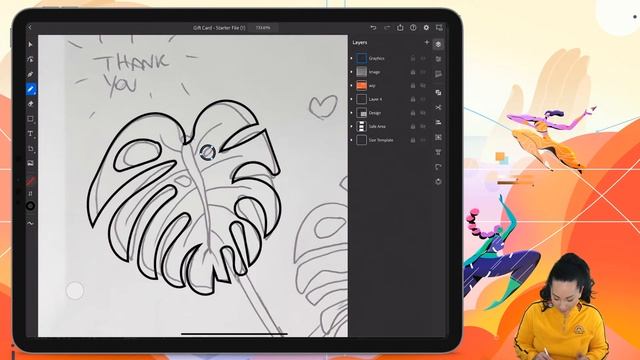Select the Direct Selection tool

[x=30, y=59]
